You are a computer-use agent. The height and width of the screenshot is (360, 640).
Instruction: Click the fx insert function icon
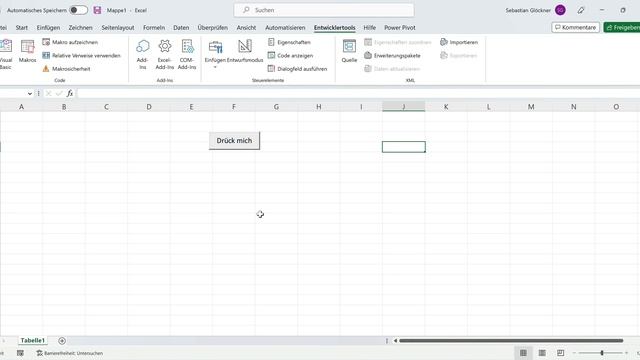[x=70, y=93]
